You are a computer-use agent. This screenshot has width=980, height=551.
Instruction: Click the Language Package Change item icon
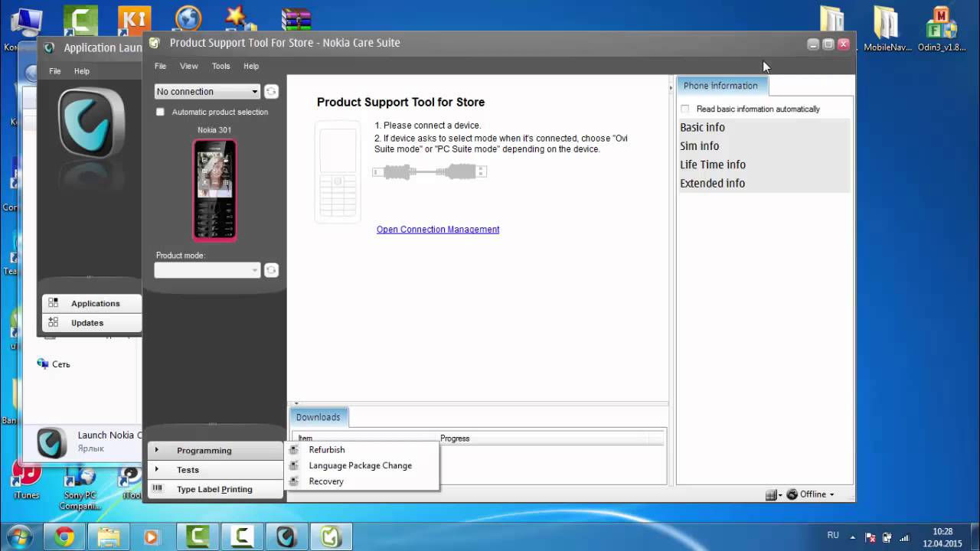(x=294, y=465)
